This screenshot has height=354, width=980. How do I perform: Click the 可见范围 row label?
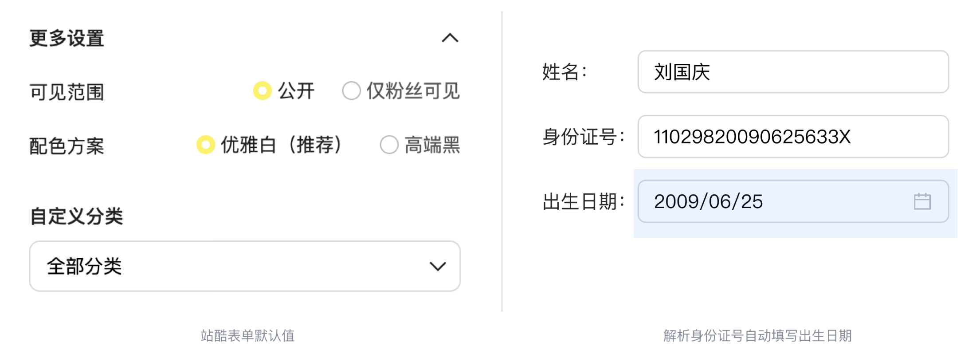tap(67, 92)
